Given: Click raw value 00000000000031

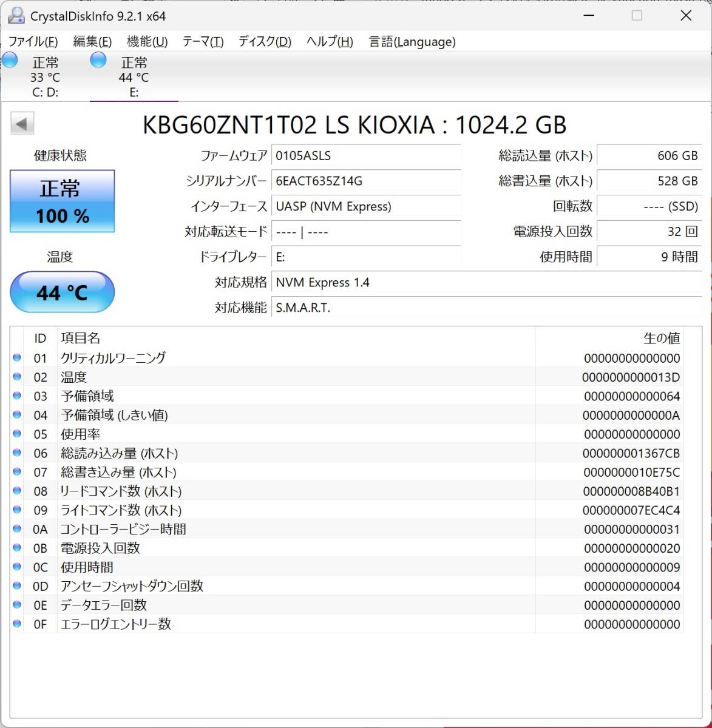Looking at the screenshot, I should tap(632, 529).
